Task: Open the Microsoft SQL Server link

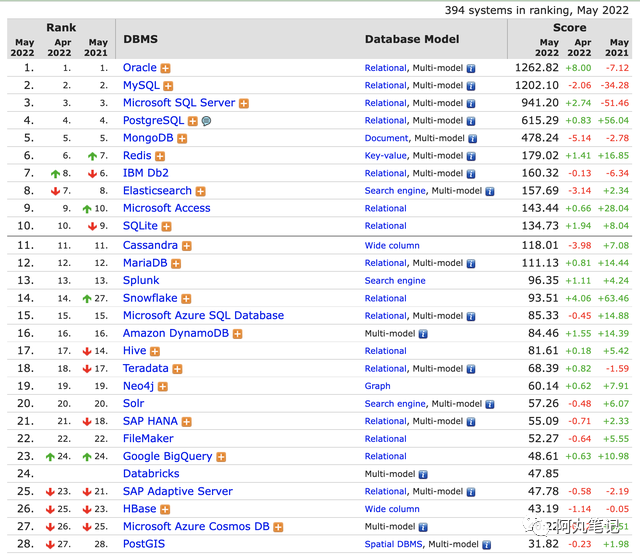Action: coord(179,102)
